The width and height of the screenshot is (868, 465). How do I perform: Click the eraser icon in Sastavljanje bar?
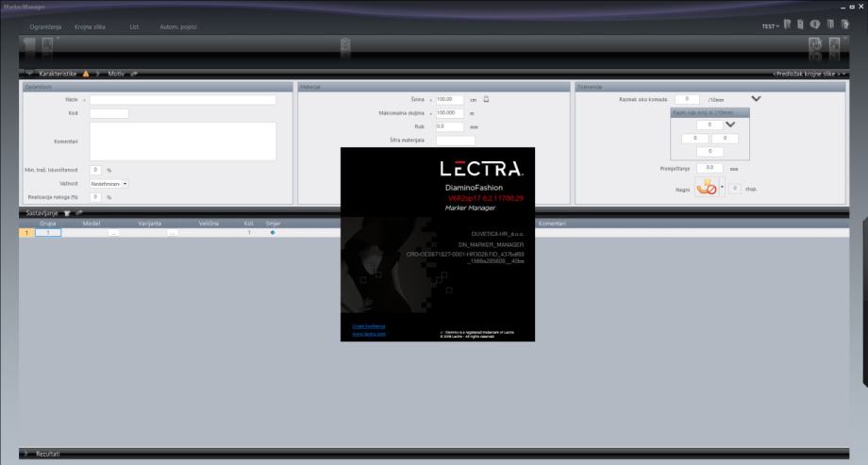[x=79, y=212]
